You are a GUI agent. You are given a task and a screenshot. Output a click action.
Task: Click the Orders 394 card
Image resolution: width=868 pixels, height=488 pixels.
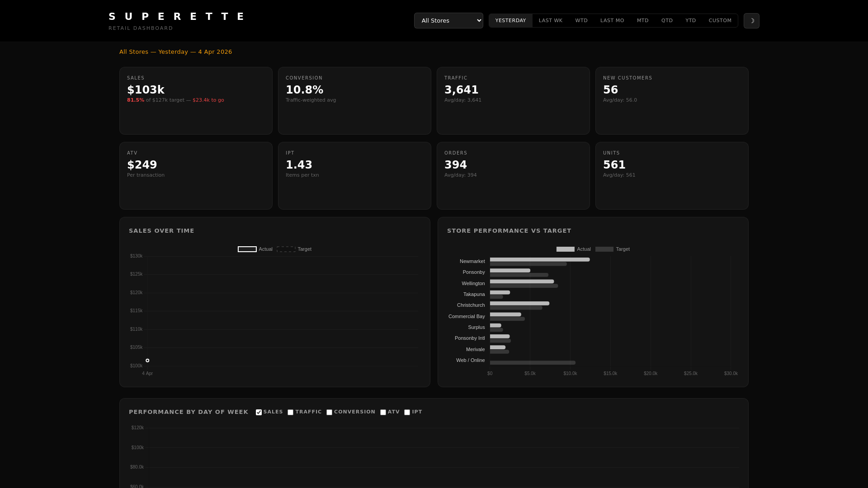(x=513, y=176)
